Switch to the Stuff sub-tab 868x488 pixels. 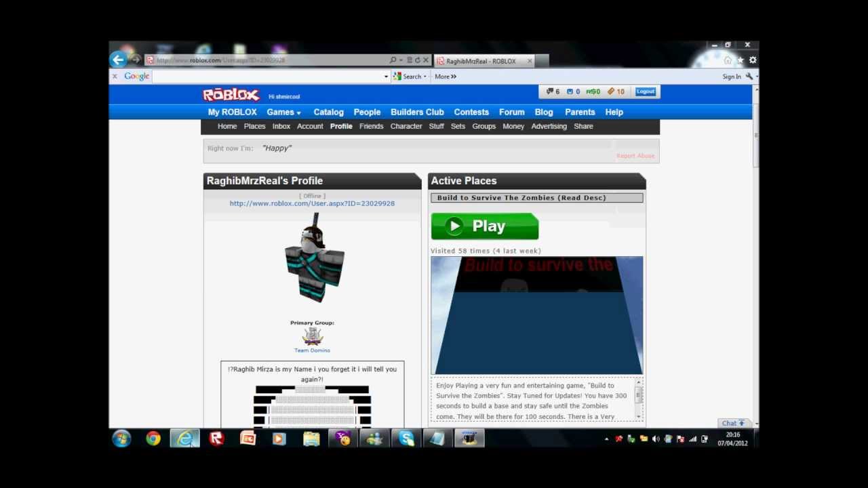pos(436,126)
